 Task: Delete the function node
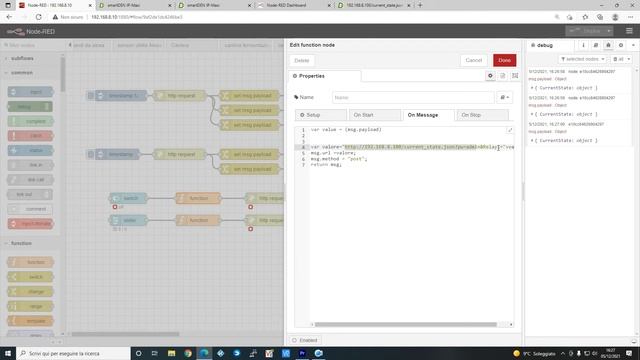tap(302, 60)
